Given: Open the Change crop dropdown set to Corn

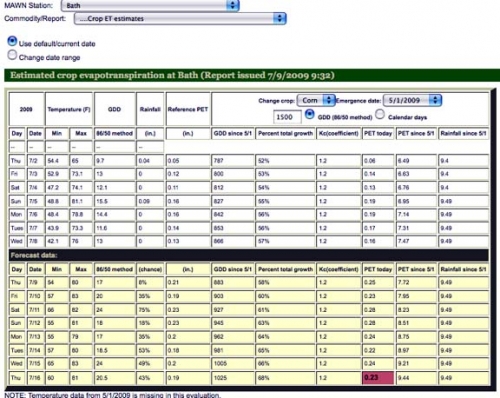Looking at the screenshot, I should 315,100.
